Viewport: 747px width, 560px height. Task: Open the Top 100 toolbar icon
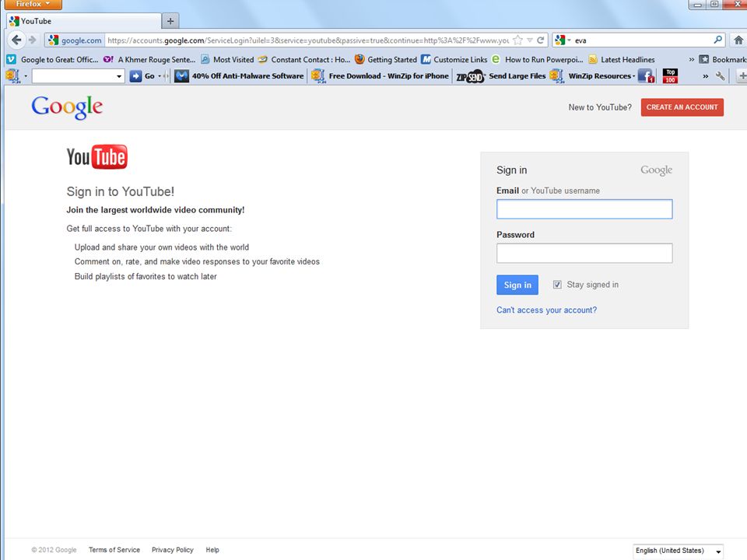(670, 75)
